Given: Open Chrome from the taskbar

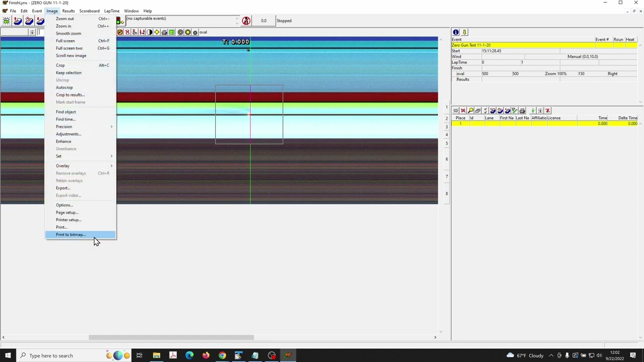Looking at the screenshot, I should click(x=222, y=355).
